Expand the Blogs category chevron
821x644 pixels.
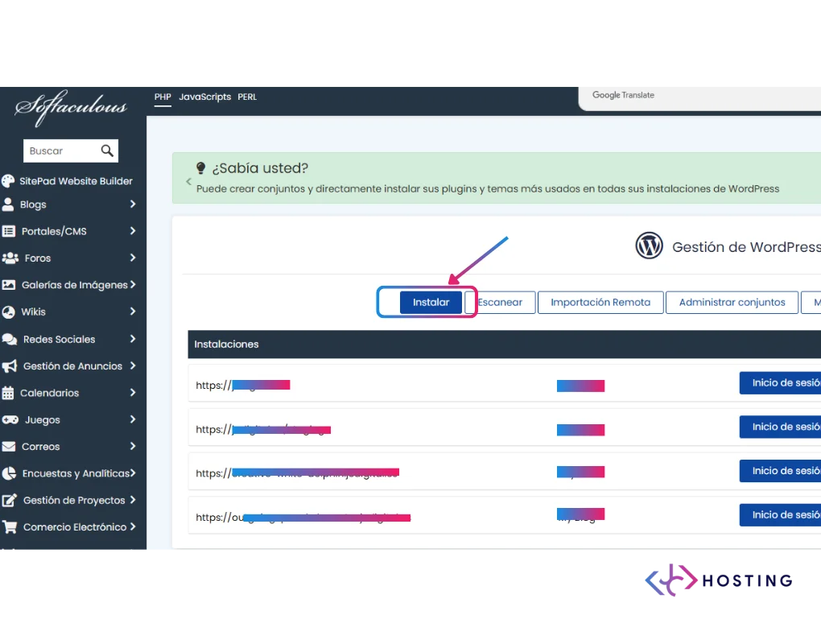coord(133,204)
